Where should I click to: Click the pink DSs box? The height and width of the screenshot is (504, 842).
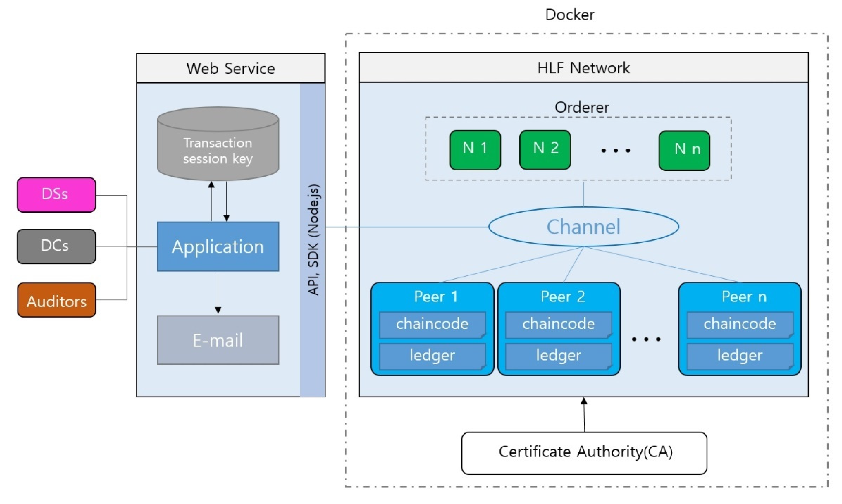(56, 195)
